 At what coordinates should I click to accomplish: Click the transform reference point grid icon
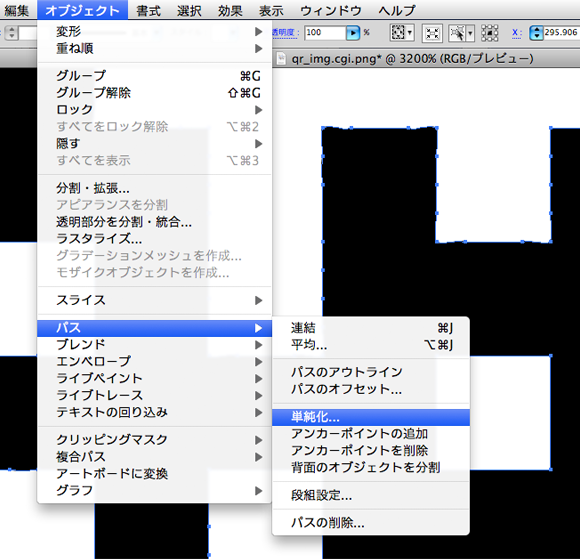pyautogui.click(x=489, y=33)
